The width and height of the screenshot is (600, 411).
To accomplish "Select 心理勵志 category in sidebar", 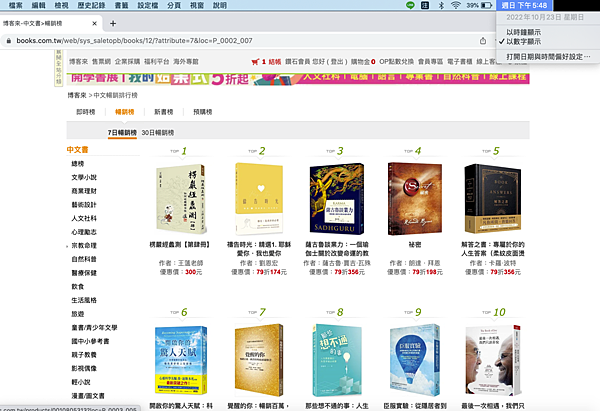I will coord(84,232).
